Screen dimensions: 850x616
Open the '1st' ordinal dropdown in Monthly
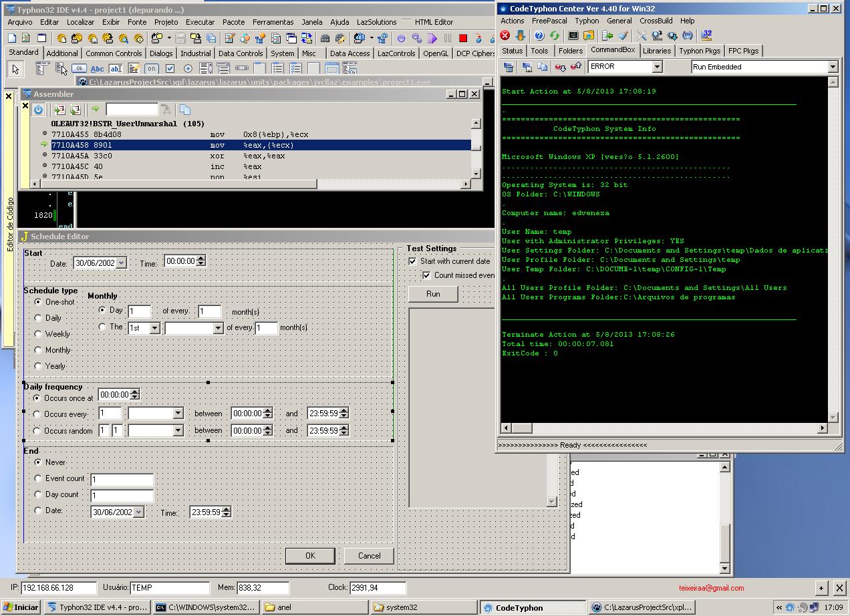tap(154, 328)
